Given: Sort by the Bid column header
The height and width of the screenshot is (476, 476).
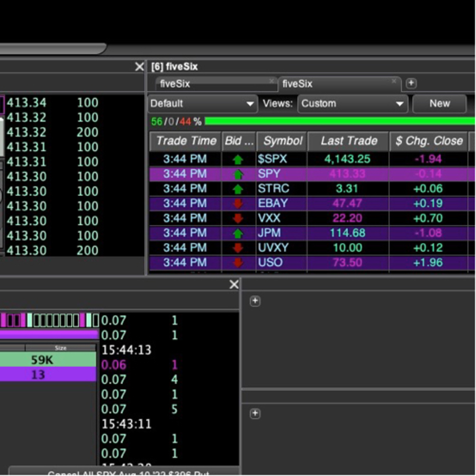Looking at the screenshot, I should pyautogui.click(x=239, y=141).
